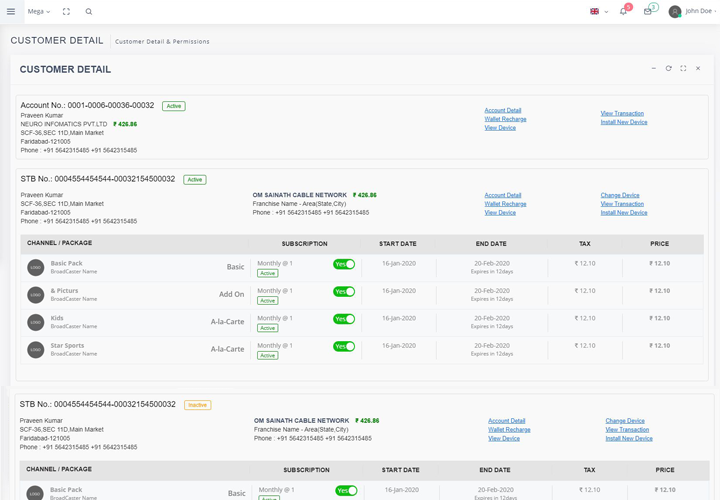This screenshot has width=720, height=500.
Task: Expand the Customer Detail panel to fullscreen
Action: click(683, 69)
